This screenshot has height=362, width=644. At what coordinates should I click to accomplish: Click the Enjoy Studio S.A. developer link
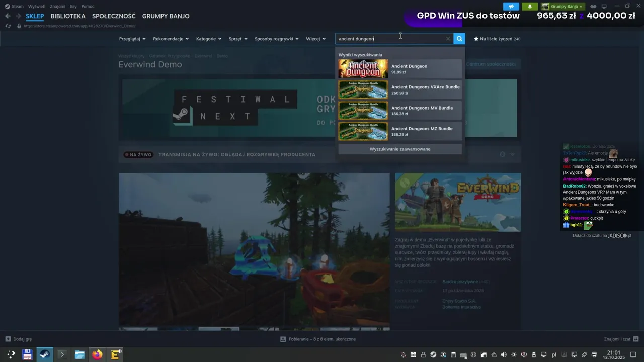tap(459, 301)
